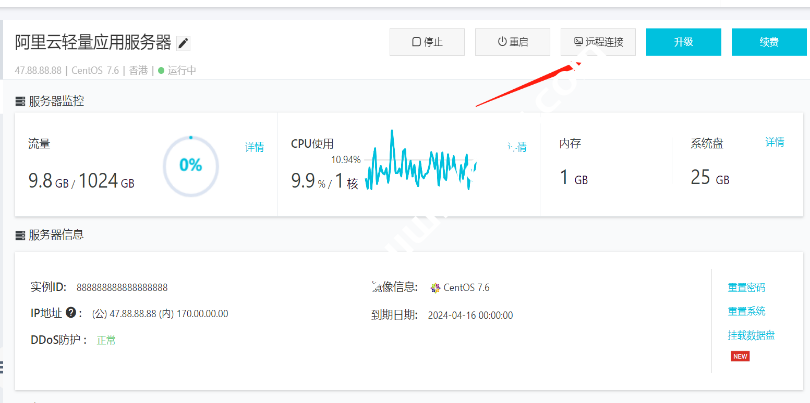Click the pencil icon beside server name
Screen dimensions: 810x403
point(183,43)
